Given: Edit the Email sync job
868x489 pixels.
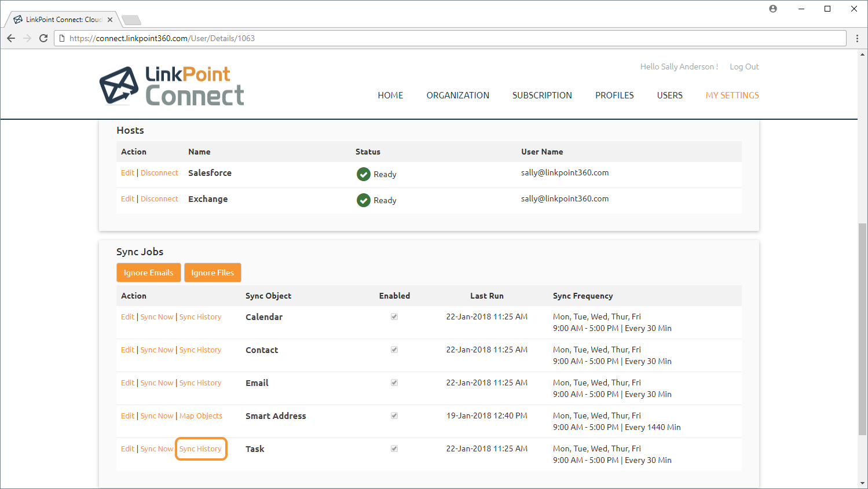Looking at the screenshot, I should (127, 383).
